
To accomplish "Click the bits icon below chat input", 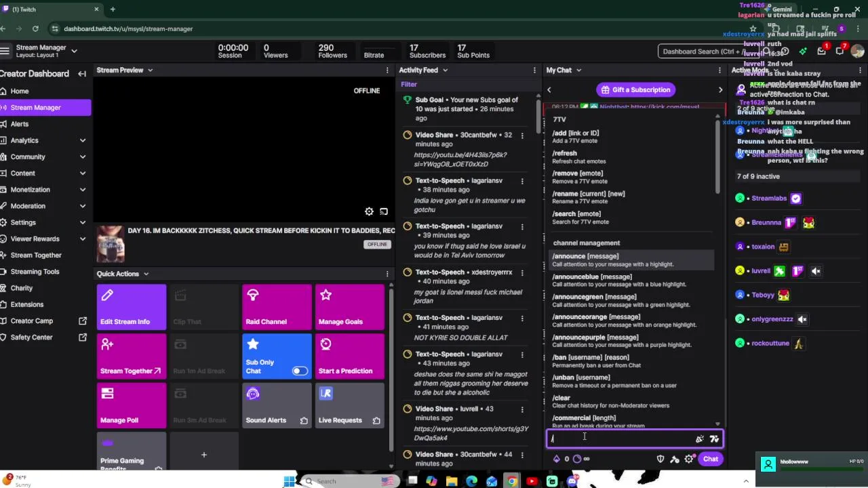I will (557, 459).
